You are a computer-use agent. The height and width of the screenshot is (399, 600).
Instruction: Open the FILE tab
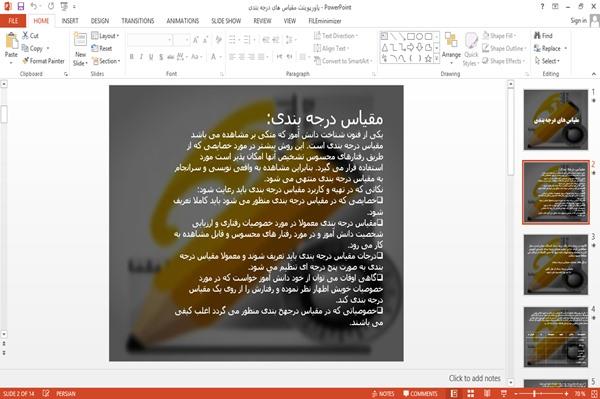(13, 21)
